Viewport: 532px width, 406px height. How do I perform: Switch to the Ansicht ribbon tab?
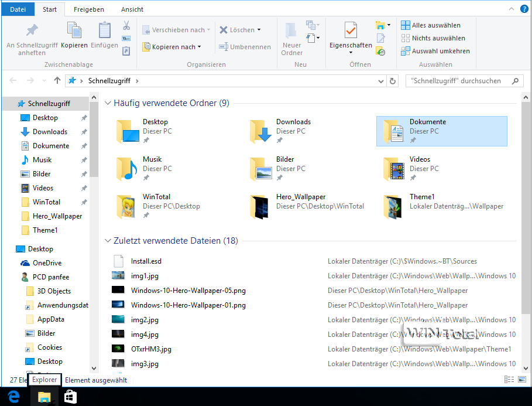click(x=132, y=9)
